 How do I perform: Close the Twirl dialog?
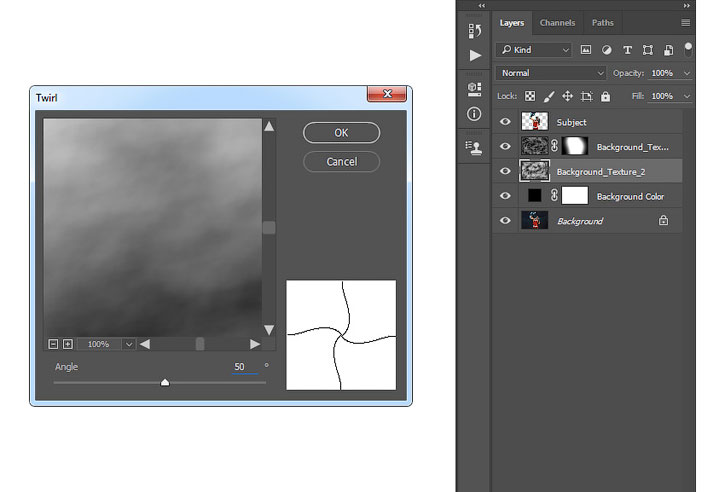coord(387,94)
